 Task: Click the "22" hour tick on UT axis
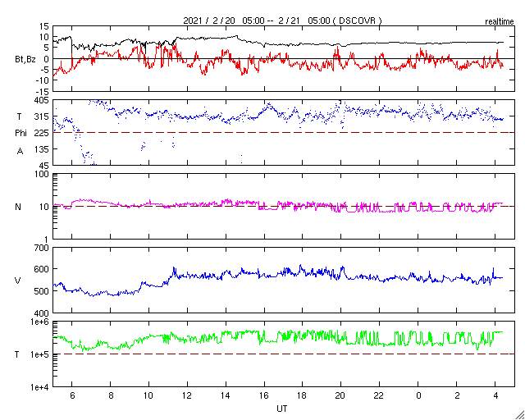click(x=379, y=395)
